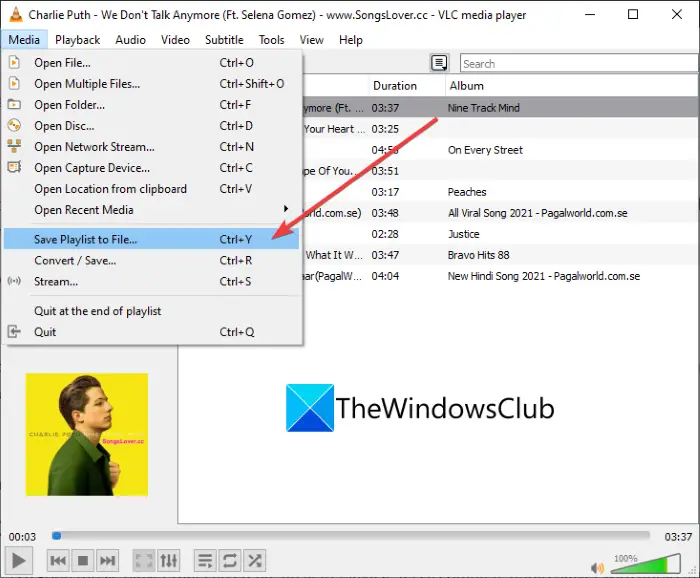This screenshot has height=578, width=700.
Task: Click the Open Folder icon
Action: (14, 104)
